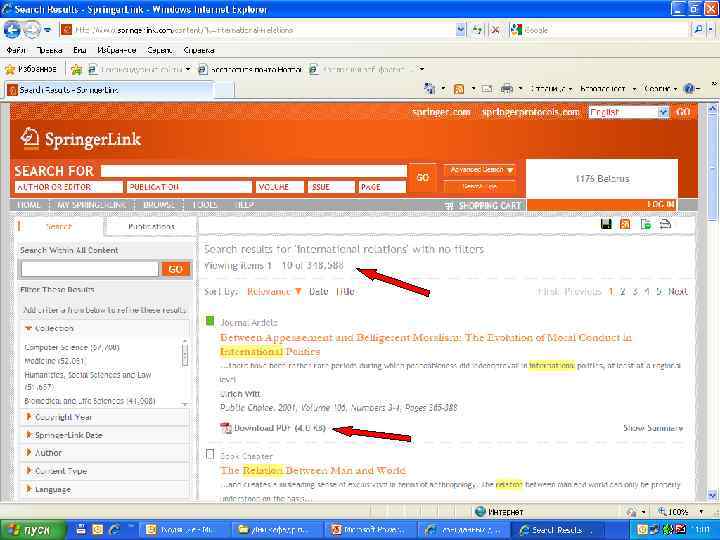Click the Show Desktop quick launch icon
The image size is (720, 540).
(x=81, y=530)
